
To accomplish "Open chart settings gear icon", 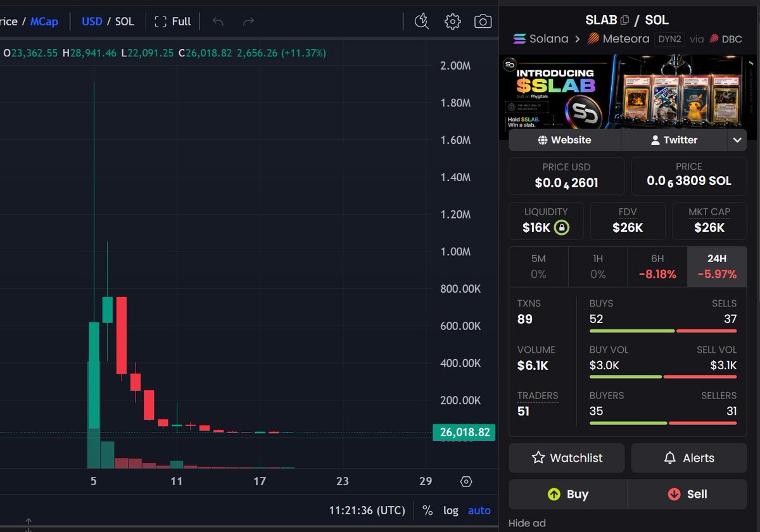I will click(x=452, y=22).
